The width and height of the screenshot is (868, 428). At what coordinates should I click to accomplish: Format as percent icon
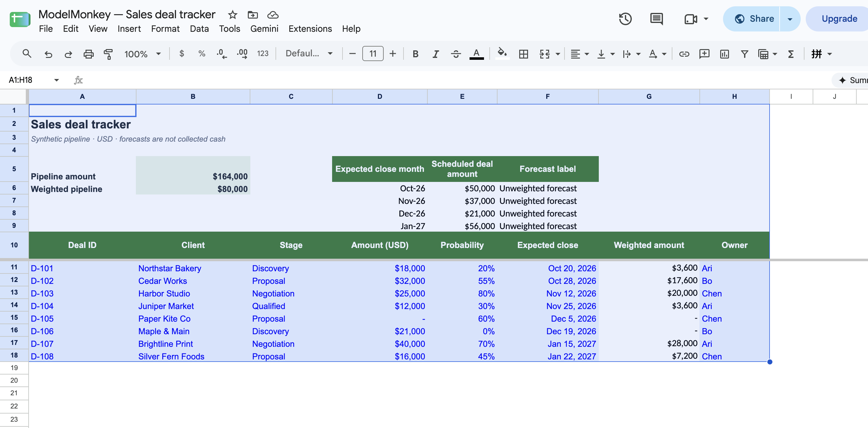tap(202, 53)
